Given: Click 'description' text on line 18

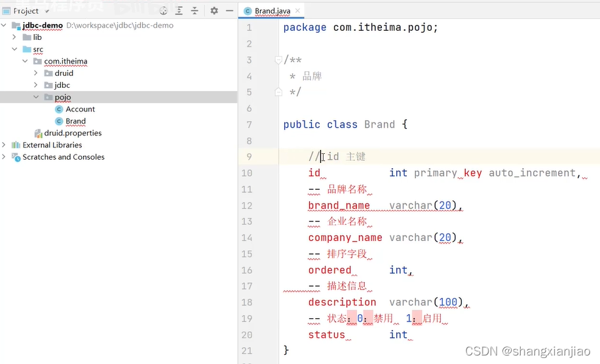Looking at the screenshot, I should pyautogui.click(x=342, y=302).
